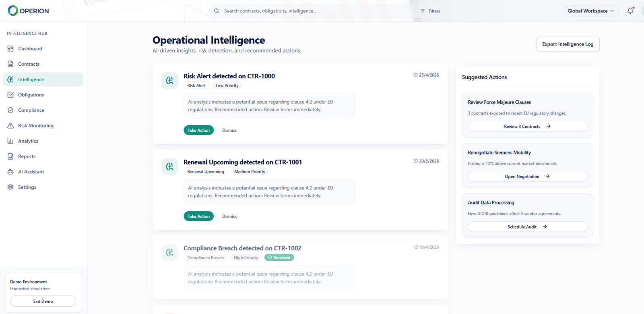Click the Compliance Breach tag

click(x=206, y=258)
